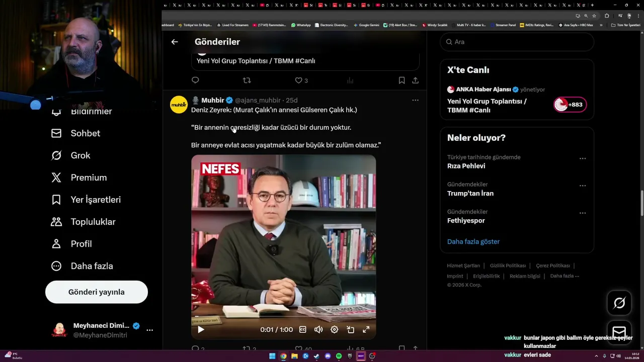Open the Fethiyespor trending topic
Screen dimensions: 644x362
tap(466, 220)
